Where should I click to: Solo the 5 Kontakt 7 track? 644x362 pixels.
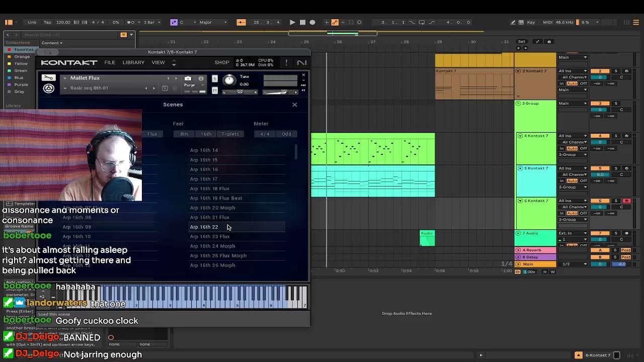[616, 168]
